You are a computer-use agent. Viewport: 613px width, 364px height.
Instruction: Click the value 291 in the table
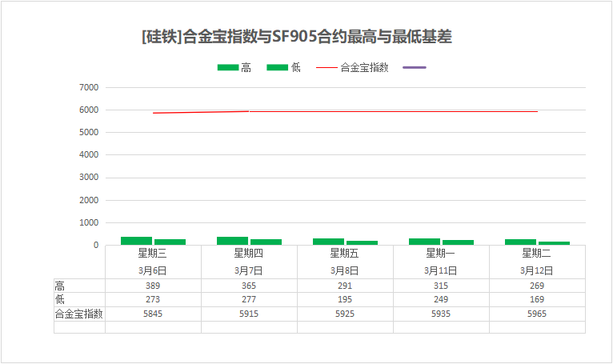(x=344, y=286)
